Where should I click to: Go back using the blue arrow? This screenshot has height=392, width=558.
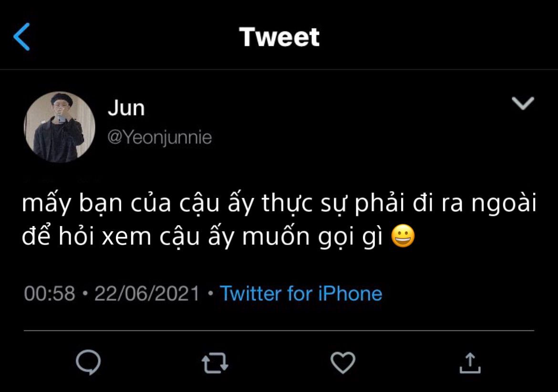(x=21, y=37)
